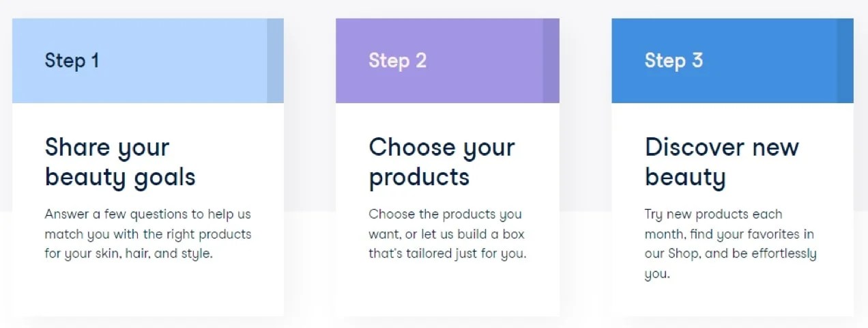Click the darker strip on Step 1 header

(275, 61)
